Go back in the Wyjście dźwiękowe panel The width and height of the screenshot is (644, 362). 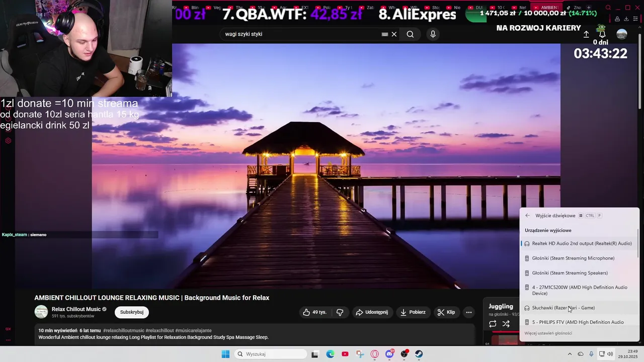click(527, 216)
